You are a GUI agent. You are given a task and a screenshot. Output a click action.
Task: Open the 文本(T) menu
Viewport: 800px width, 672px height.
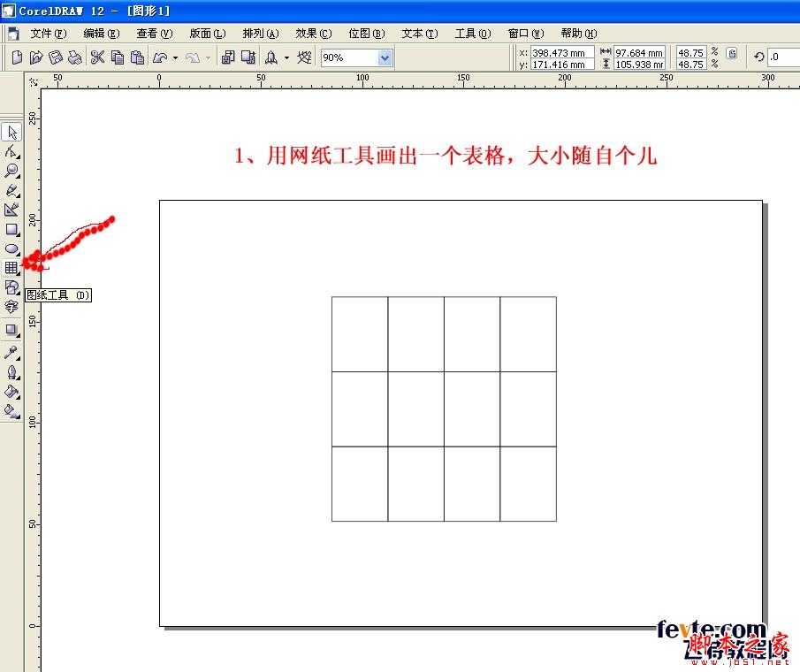point(420,34)
